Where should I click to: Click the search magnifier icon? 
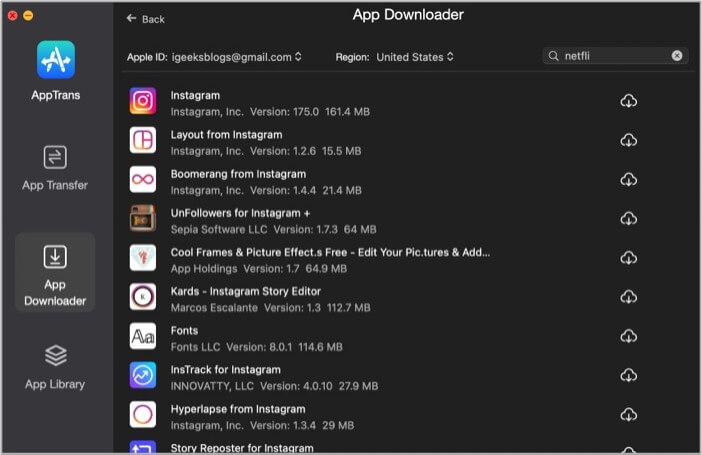[554, 56]
